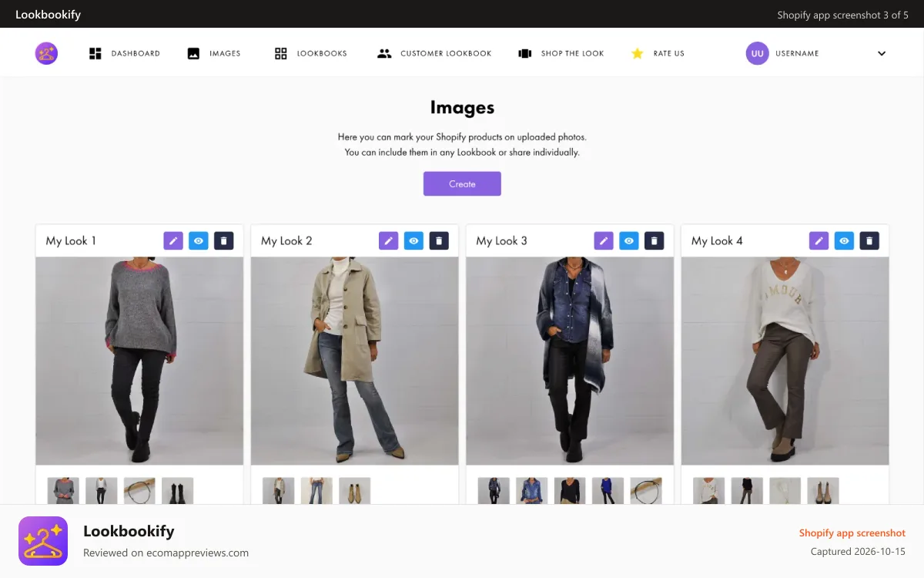Click the Create button
Screen dimensions: 924x578
coord(462,183)
